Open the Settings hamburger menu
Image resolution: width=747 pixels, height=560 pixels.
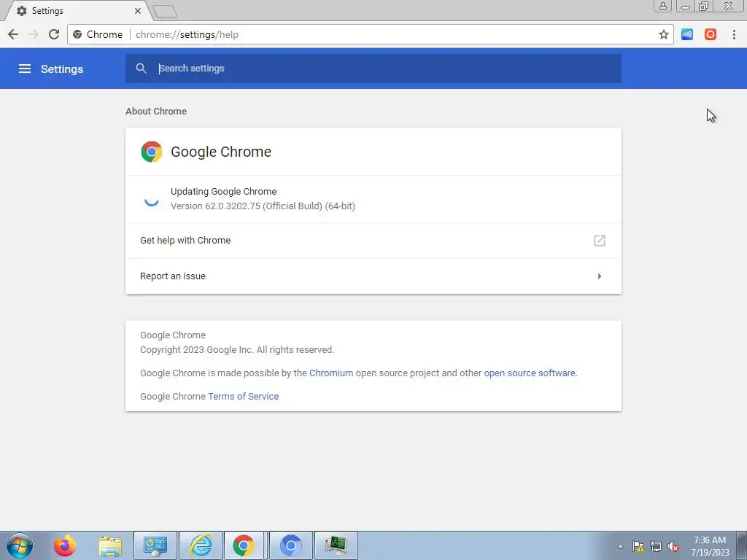[25, 69]
